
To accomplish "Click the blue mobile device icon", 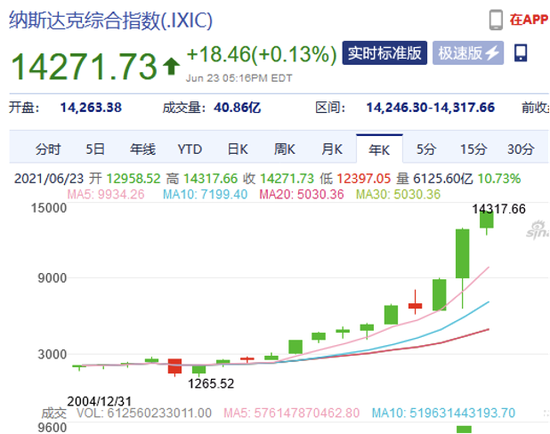I will tap(521, 53).
